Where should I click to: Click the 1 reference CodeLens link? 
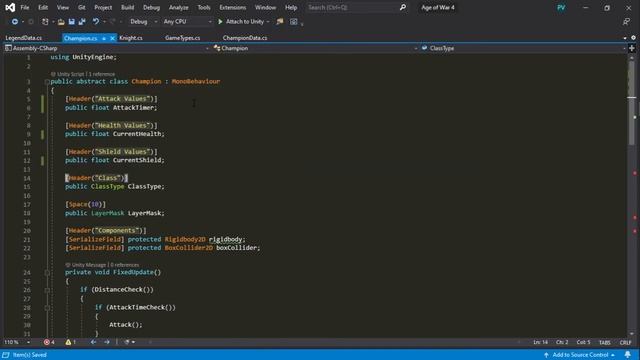click(x=102, y=74)
